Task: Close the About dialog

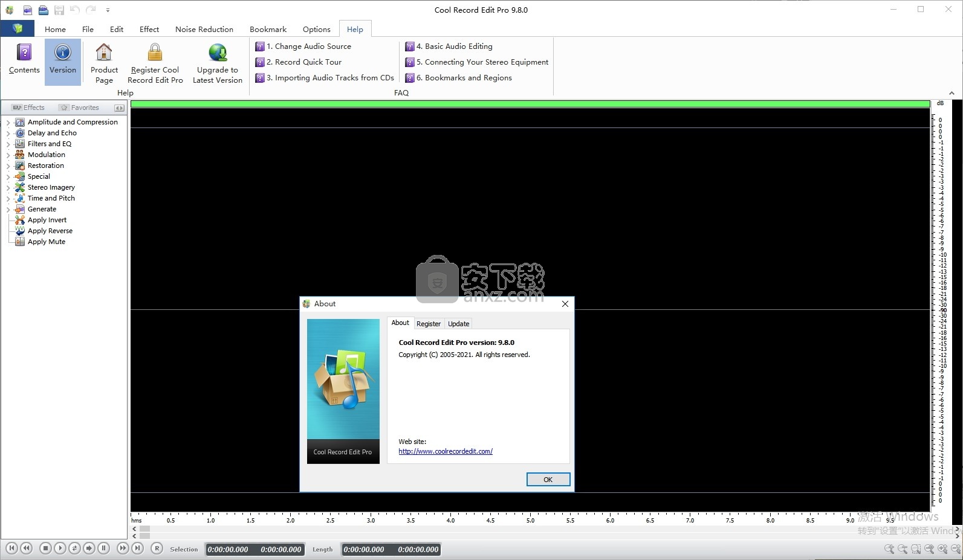Action: tap(565, 304)
